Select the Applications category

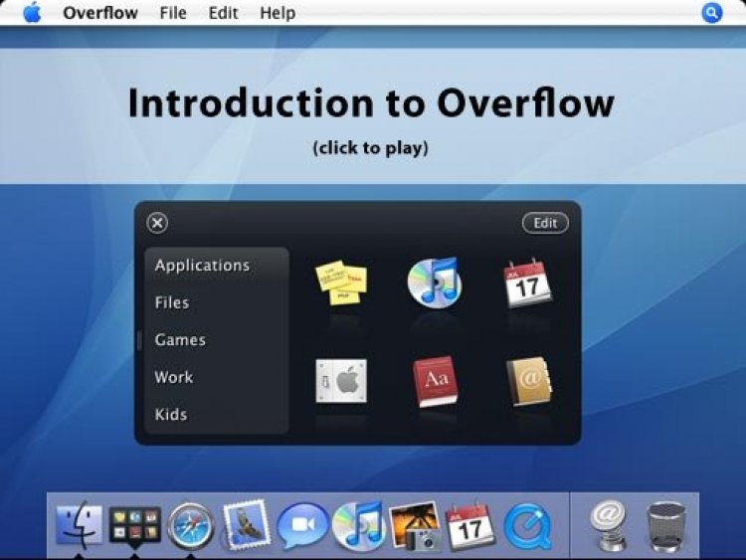coord(217,265)
